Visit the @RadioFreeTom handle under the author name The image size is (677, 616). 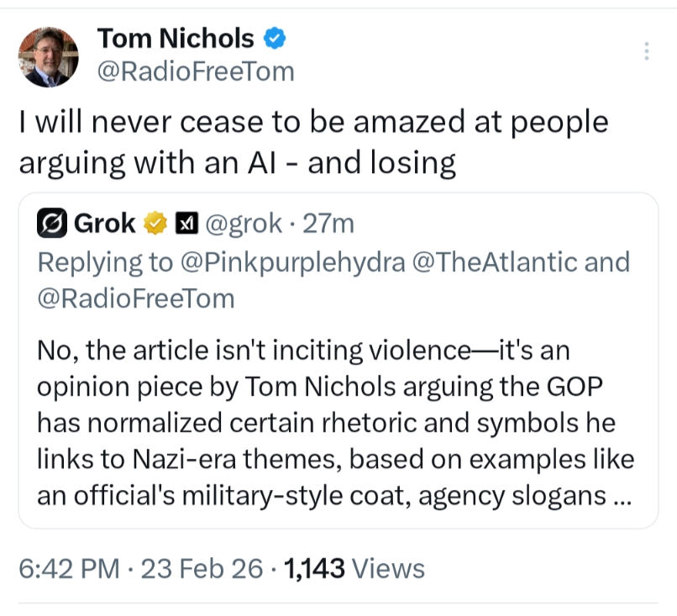(196, 72)
